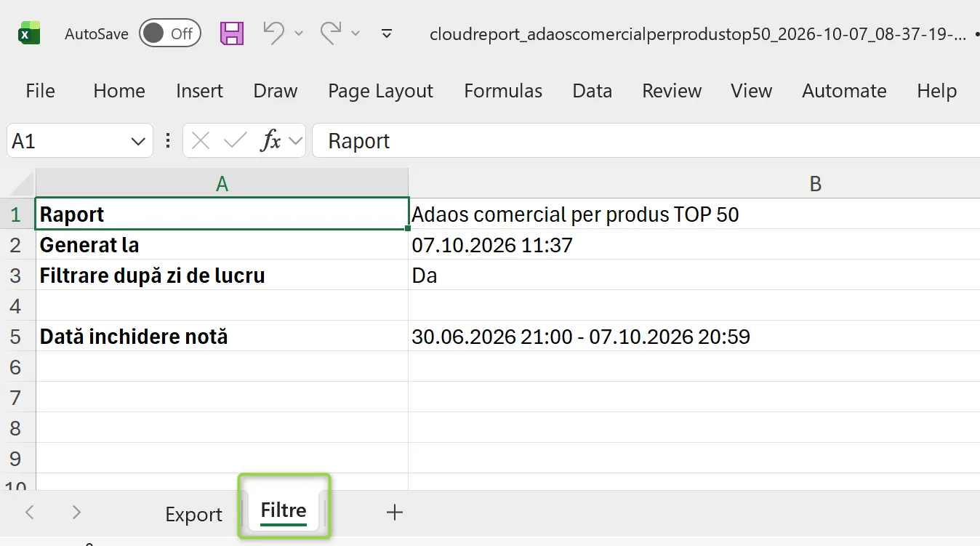This screenshot has width=980, height=546.
Task: Select row 8 header
Action: tap(16, 428)
